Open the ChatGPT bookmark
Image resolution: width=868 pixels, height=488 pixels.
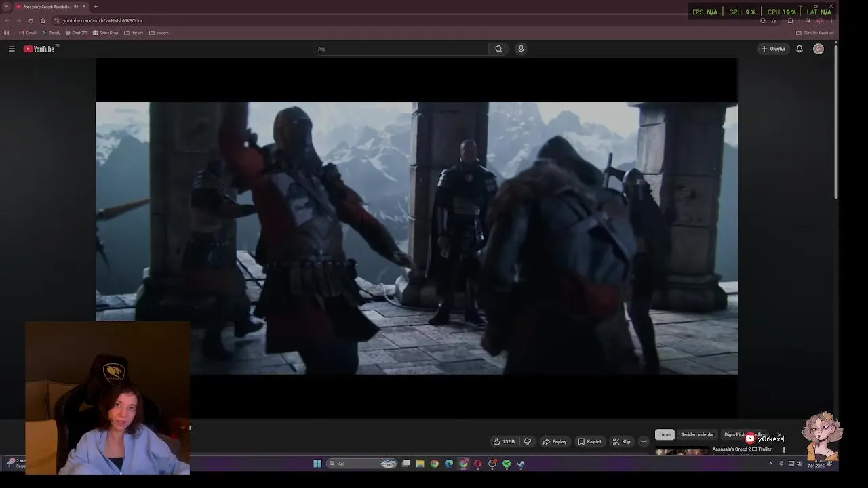(77, 33)
